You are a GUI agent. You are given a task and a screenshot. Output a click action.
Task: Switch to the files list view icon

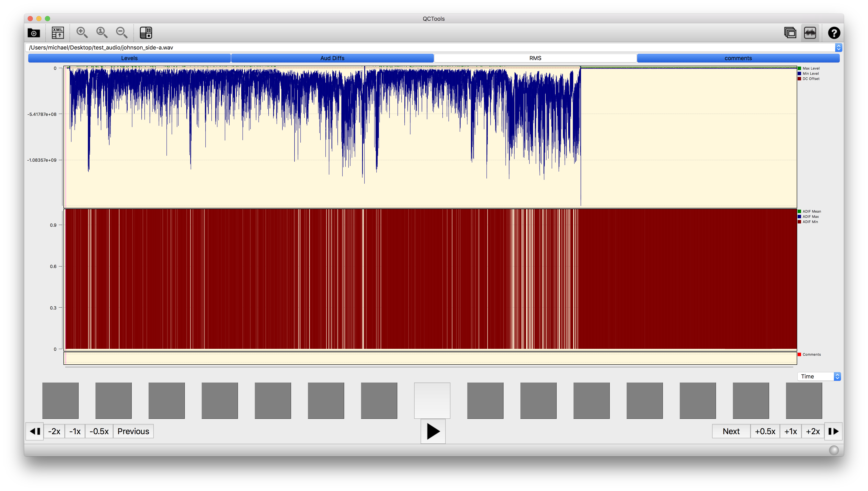tap(790, 33)
